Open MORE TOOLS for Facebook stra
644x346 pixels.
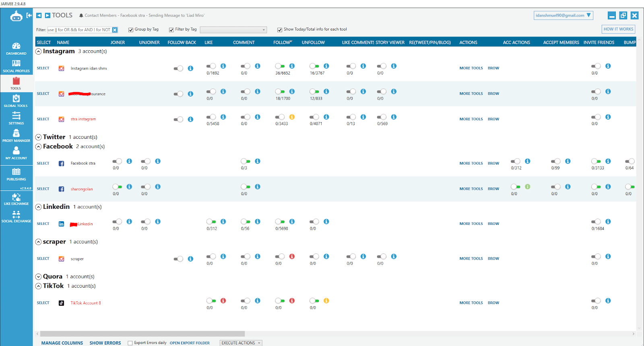[x=471, y=163]
